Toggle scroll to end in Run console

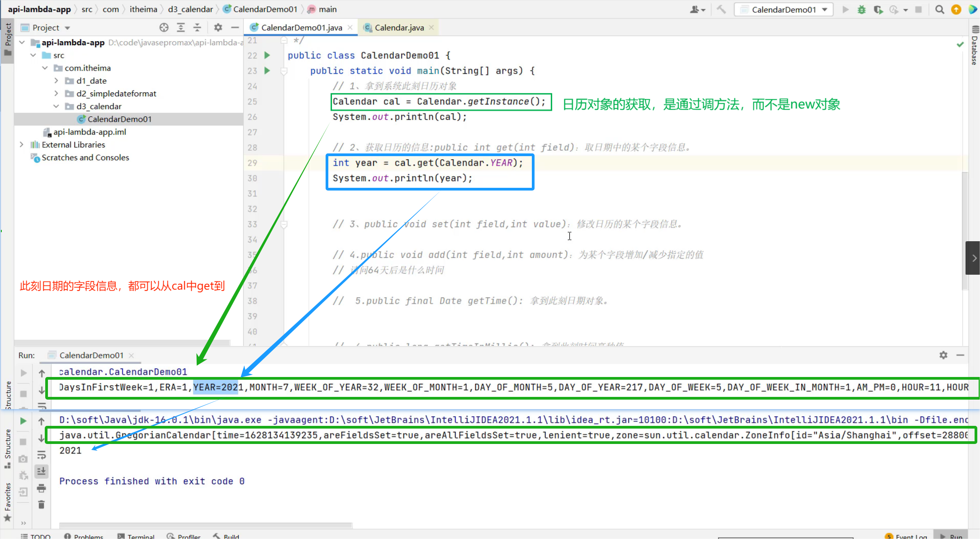(x=41, y=471)
